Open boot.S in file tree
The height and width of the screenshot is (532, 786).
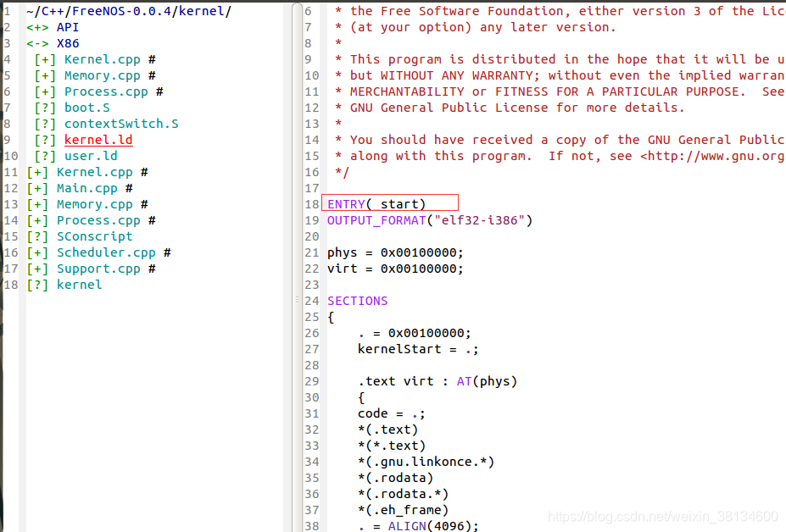click(x=86, y=108)
